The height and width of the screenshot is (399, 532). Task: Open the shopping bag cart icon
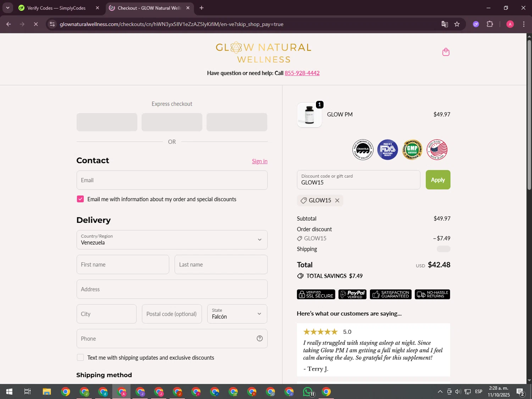[x=446, y=52]
